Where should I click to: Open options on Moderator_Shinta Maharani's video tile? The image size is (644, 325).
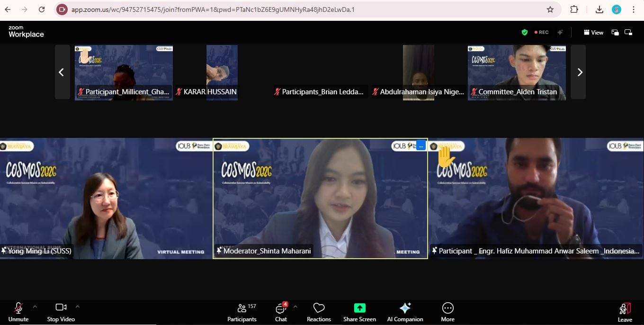tap(421, 146)
